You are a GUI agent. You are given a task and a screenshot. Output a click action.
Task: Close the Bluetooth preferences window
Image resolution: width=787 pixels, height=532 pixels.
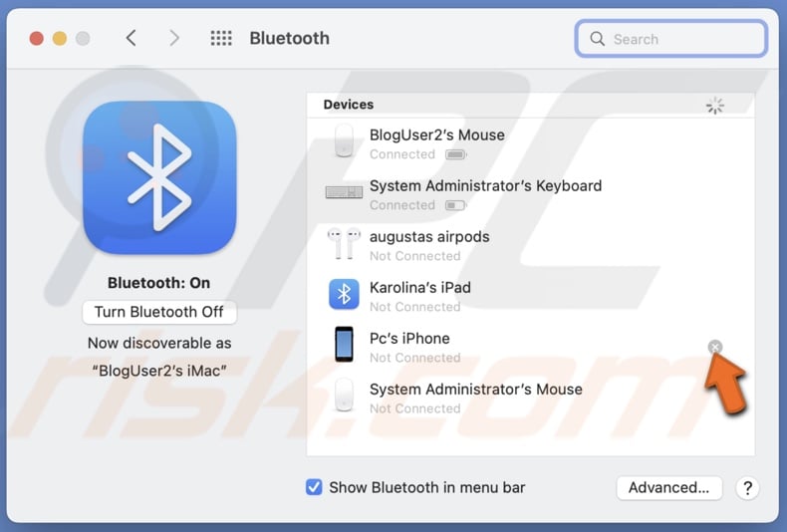[37, 39]
